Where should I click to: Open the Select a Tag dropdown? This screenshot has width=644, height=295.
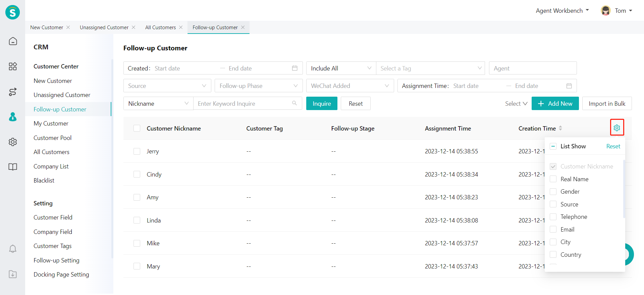pos(430,68)
